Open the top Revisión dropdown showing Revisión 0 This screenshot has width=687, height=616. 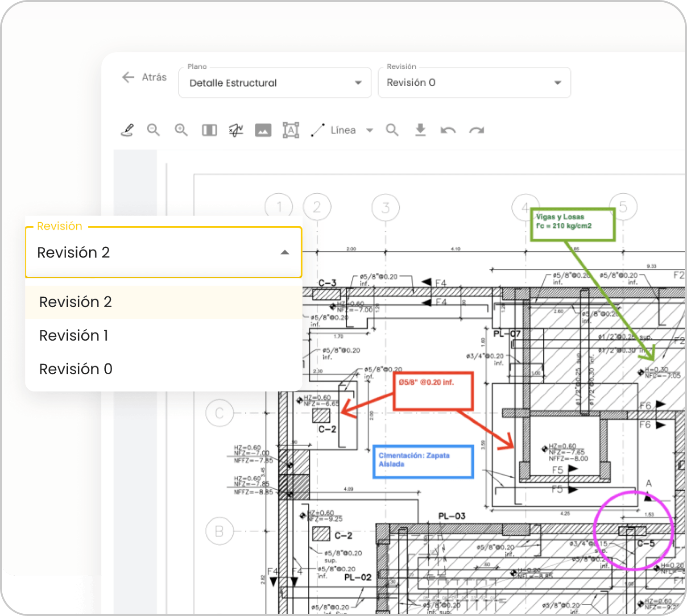tap(474, 83)
